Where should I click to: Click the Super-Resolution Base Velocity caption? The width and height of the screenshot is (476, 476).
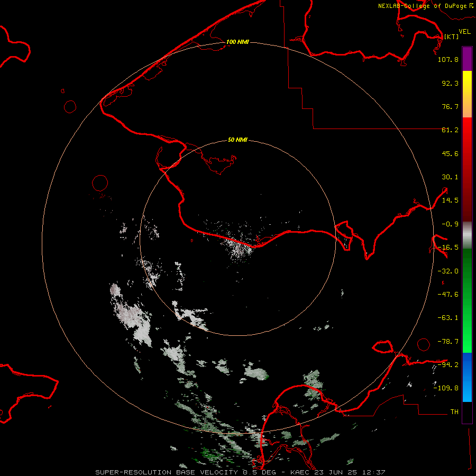[240, 472]
